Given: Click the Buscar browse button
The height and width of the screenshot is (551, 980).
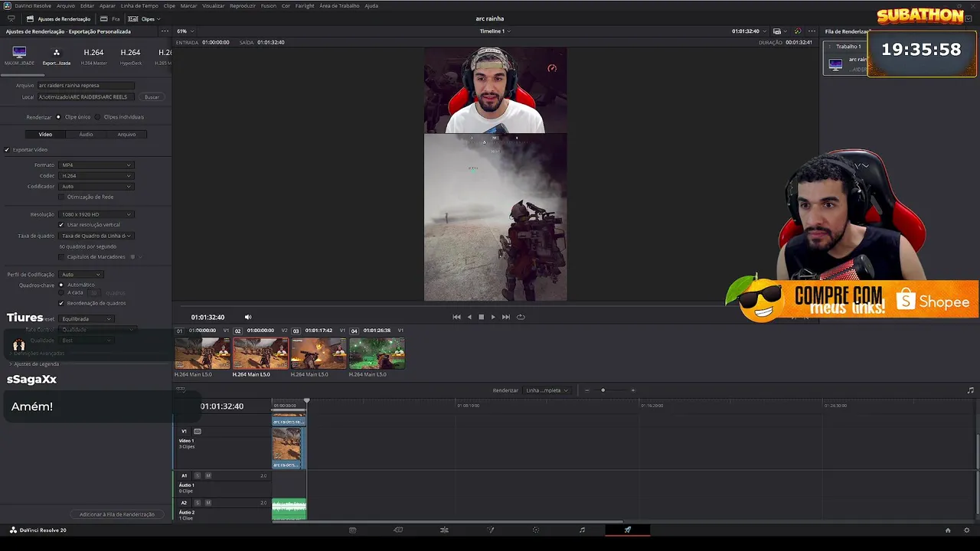Looking at the screenshot, I should (x=152, y=97).
